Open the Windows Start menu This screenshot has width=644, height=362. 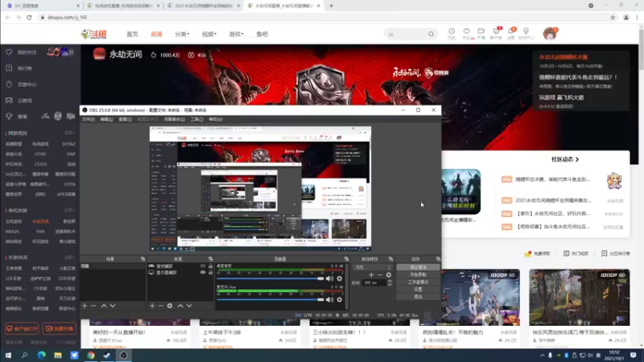pos(8,355)
